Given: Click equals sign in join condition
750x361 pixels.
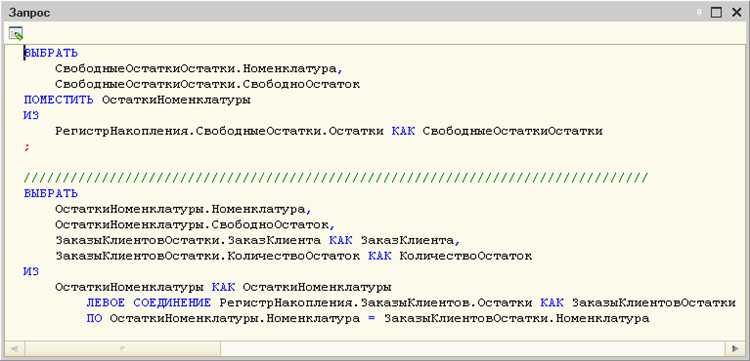Looking at the screenshot, I should (x=372, y=318).
